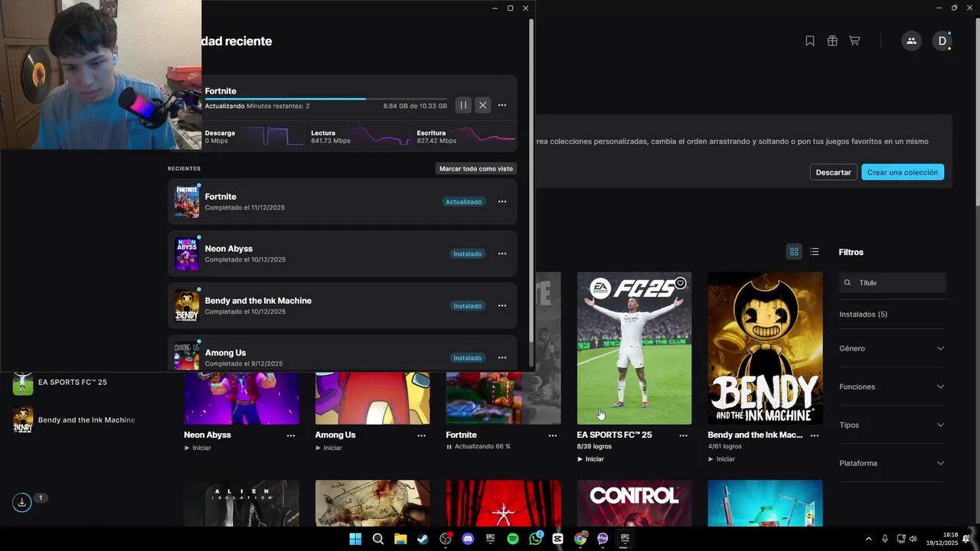The width and height of the screenshot is (980, 551).
Task: Click 'Crear una colección' button
Action: pos(903,172)
